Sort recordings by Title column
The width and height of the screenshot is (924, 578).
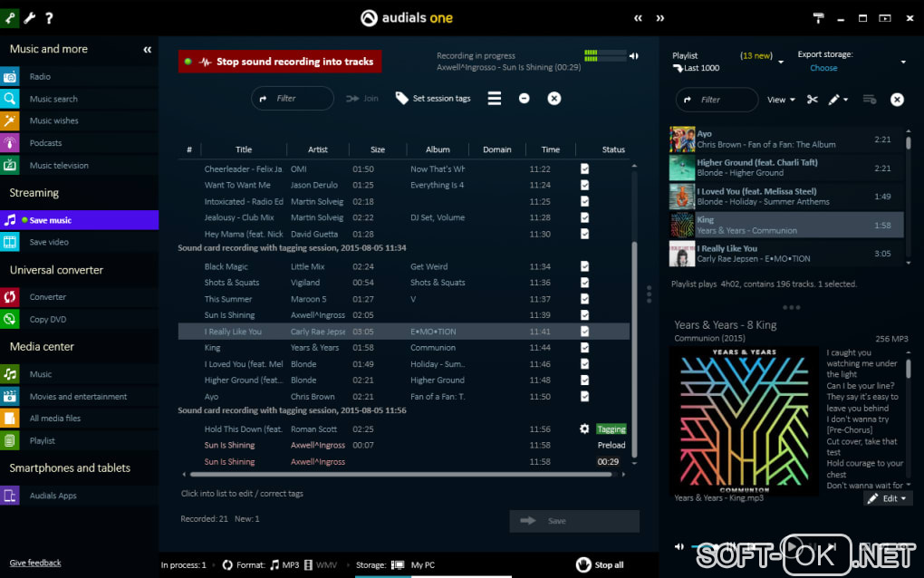click(x=244, y=149)
